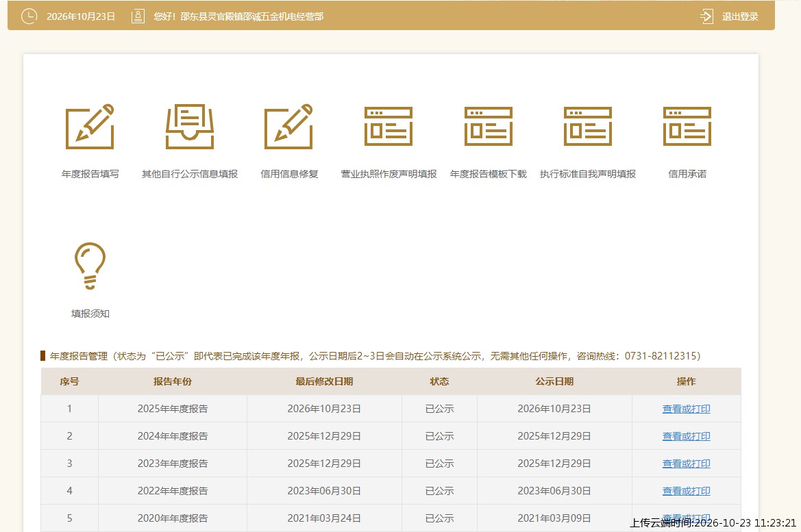Image resolution: width=801 pixels, height=532 pixels.
Task: Click the clock icon beside the date
Action: click(29, 16)
